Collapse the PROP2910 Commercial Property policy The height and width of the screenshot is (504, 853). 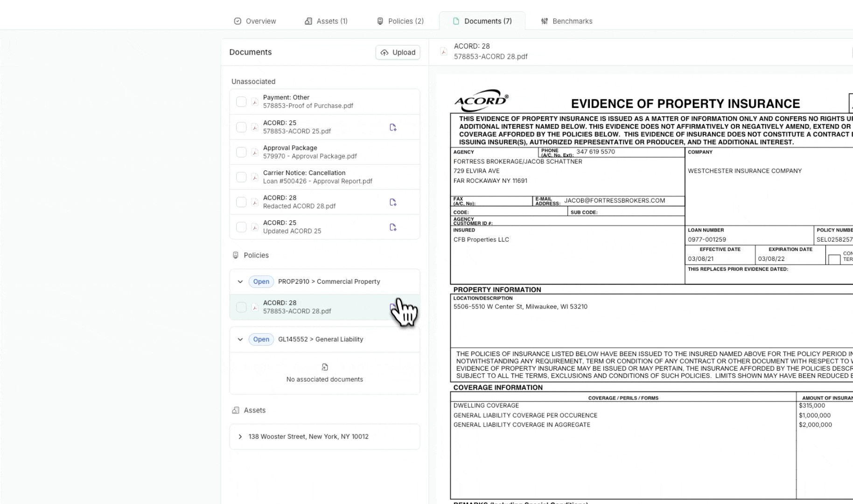(x=240, y=281)
